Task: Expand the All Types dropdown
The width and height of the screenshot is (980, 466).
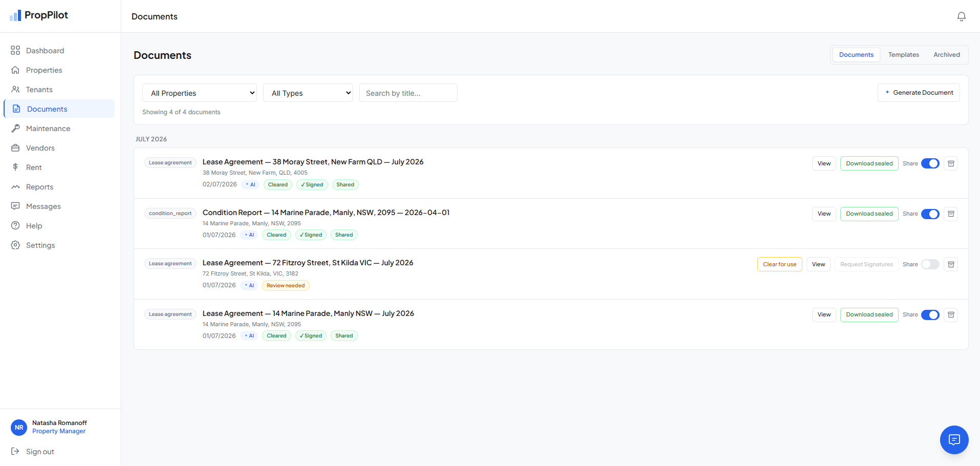Action: click(x=308, y=93)
